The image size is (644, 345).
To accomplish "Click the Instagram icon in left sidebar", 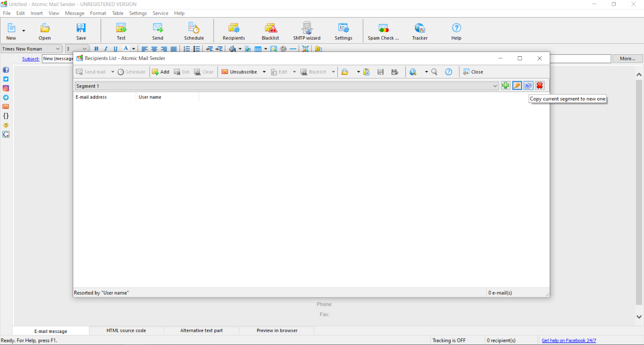I will 6,88.
